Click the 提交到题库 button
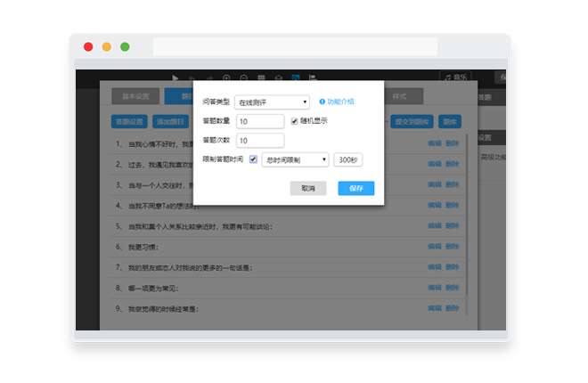The image size is (588, 383). tap(412, 121)
